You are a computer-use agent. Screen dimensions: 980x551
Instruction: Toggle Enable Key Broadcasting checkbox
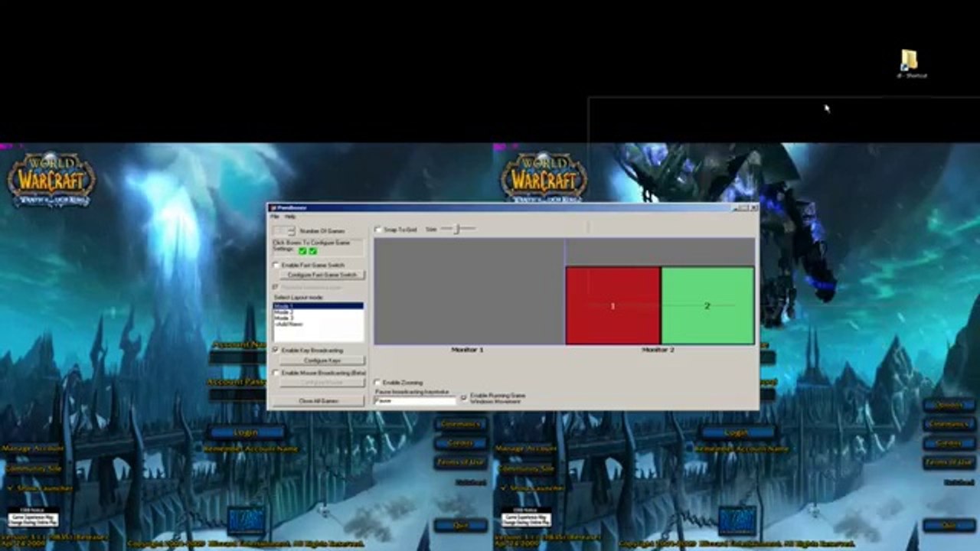(x=276, y=350)
